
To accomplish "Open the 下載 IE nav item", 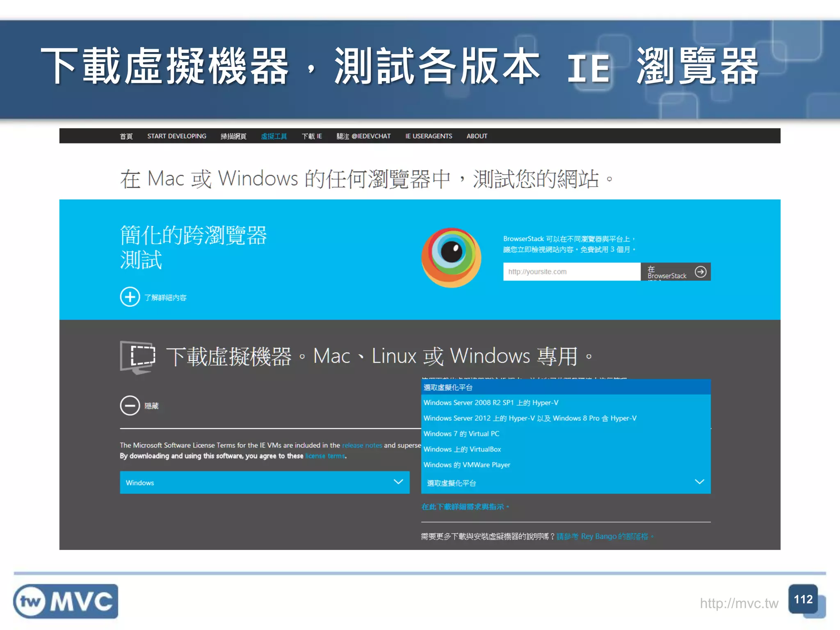I will click(x=312, y=136).
